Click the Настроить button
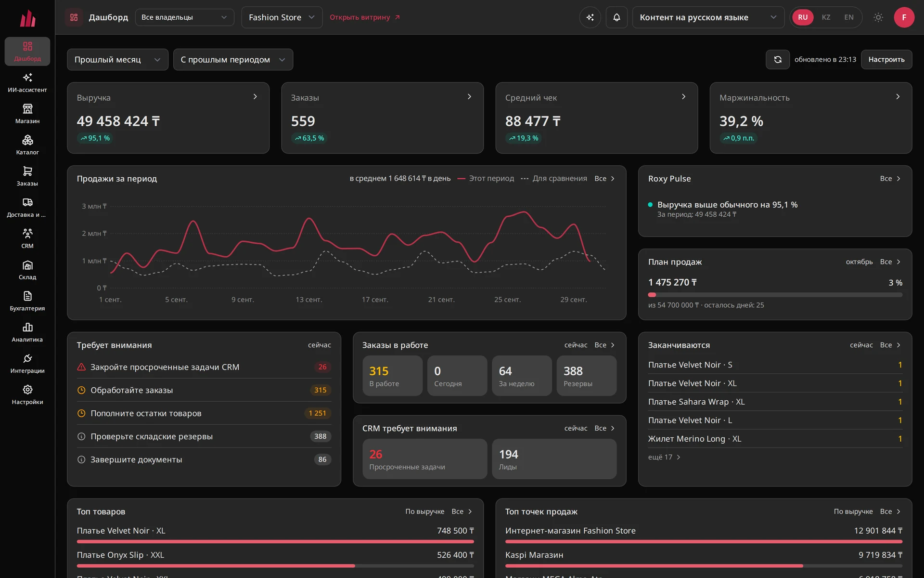The height and width of the screenshot is (578, 924). (886, 60)
